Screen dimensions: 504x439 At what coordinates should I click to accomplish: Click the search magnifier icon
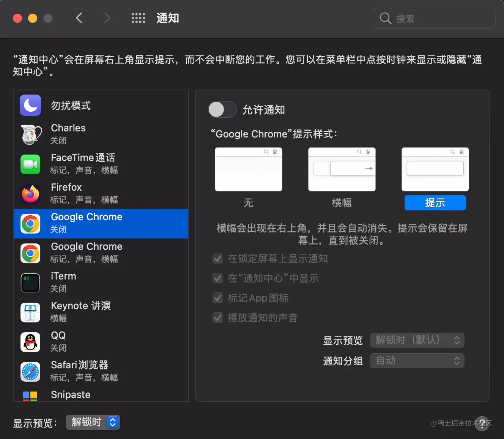(385, 18)
